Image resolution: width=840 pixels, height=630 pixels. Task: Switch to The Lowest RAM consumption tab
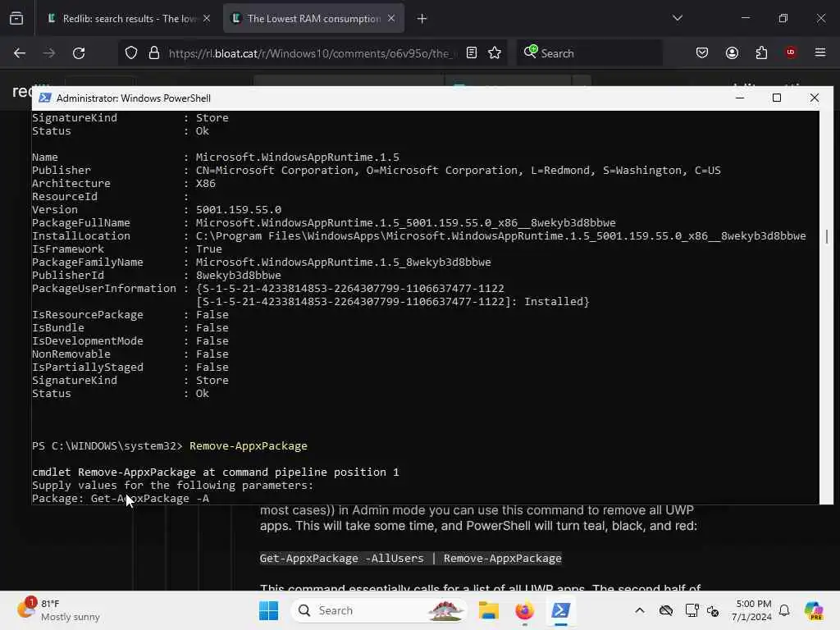[x=313, y=19]
